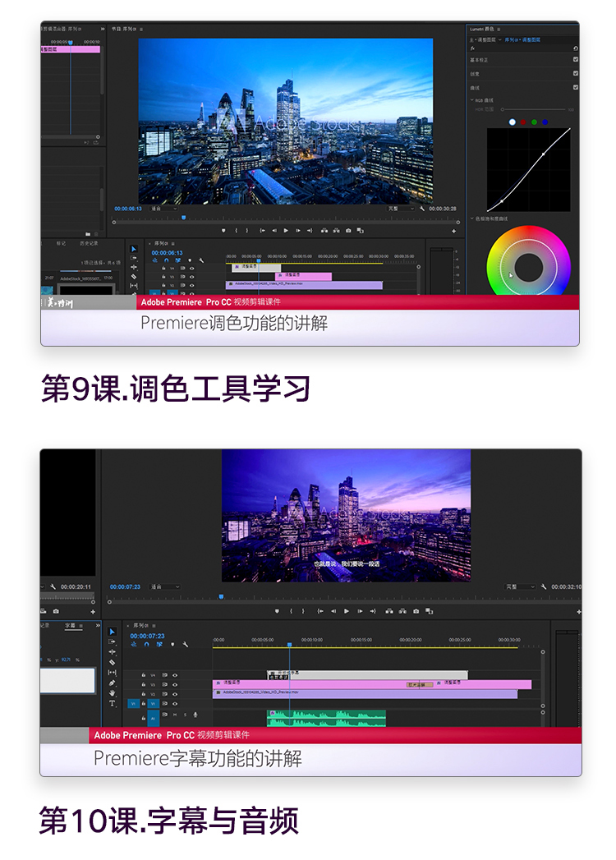Open the 节目 program panel menu in Lesson 9
The width and height of the screenshot is (616, 860).
click(x=141, y=29)
